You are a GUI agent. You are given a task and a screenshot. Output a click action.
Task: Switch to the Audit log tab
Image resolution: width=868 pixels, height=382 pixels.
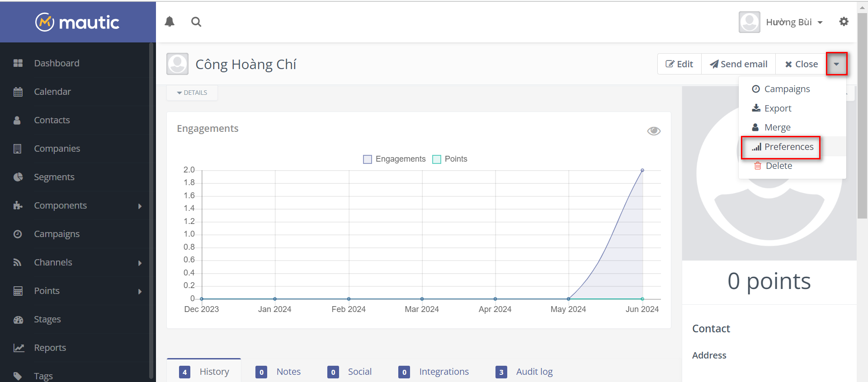click(x=534, y=372)
